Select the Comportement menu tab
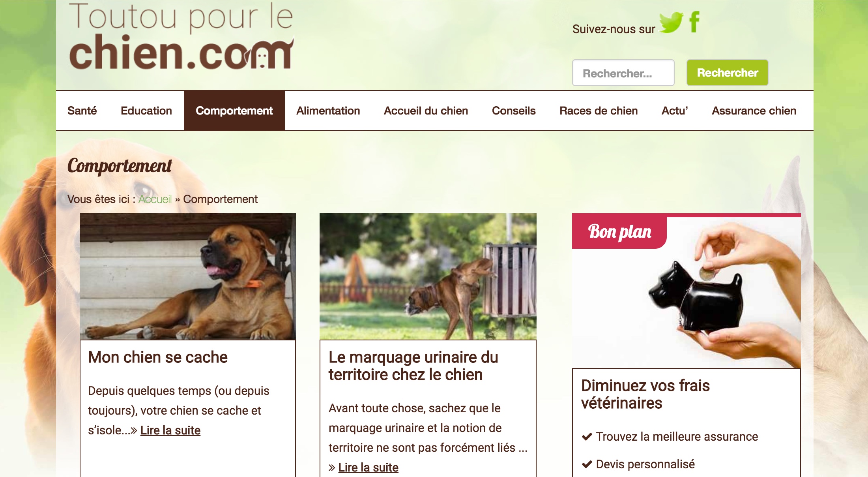This screenshot has height=477, width=868. 234,111
